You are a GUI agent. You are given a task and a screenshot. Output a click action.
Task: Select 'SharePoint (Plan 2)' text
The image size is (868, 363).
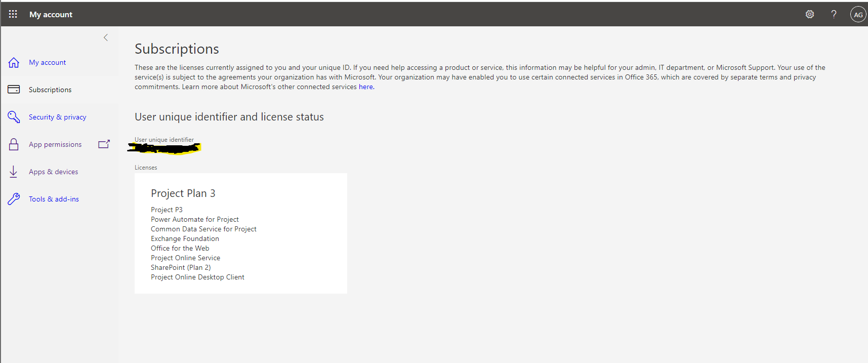[181, 267]
